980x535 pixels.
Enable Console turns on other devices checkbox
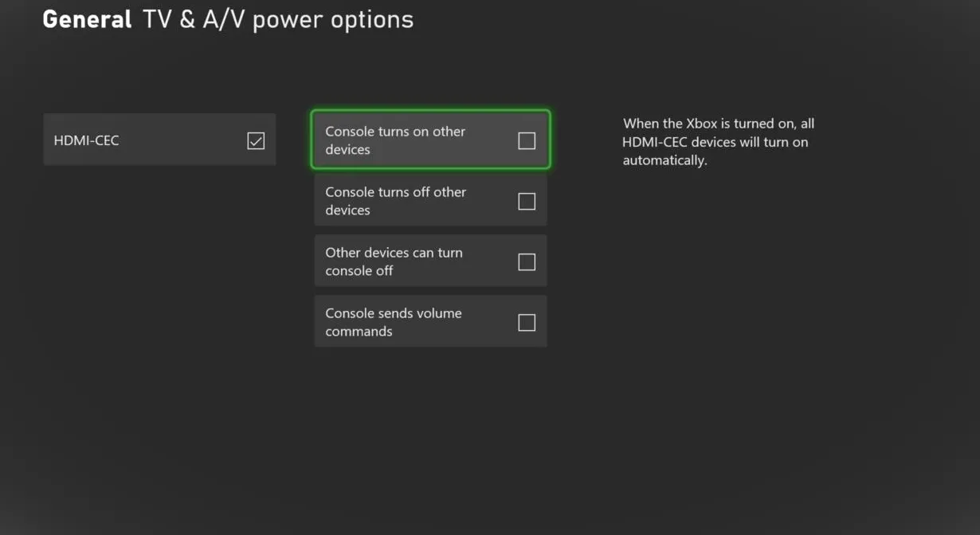tap(527, 141)
